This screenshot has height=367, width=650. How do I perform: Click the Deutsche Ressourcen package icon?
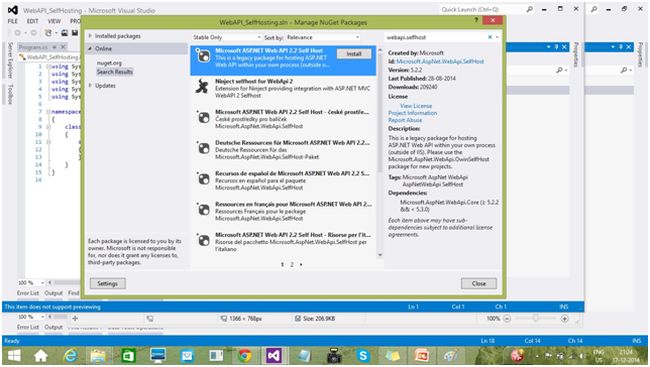[x=203, y=148]
